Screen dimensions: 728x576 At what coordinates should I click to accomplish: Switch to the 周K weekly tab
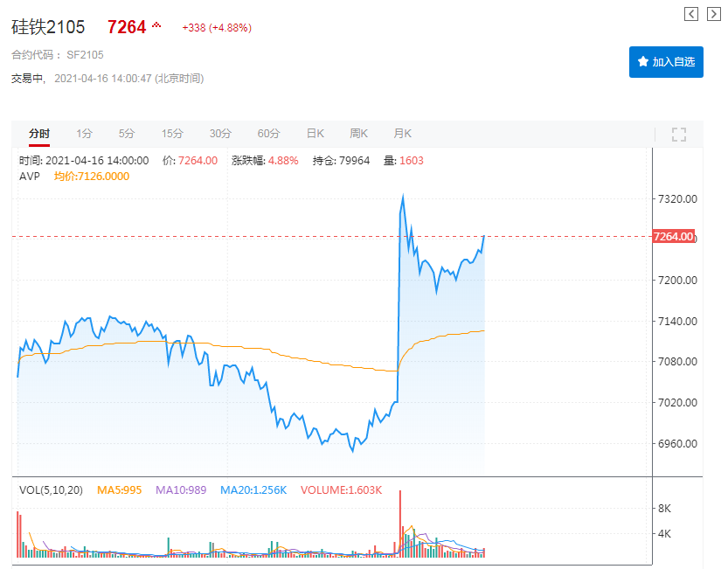click(358, 134)
